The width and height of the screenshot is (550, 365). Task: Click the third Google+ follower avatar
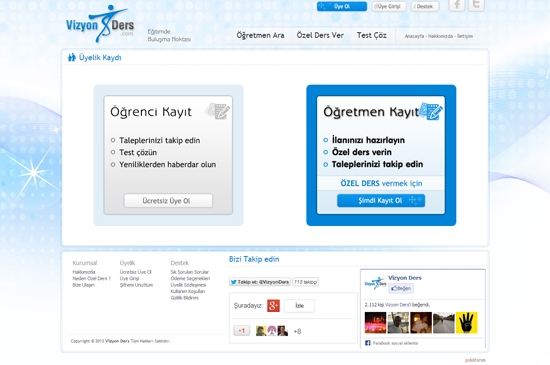point(283,331)
